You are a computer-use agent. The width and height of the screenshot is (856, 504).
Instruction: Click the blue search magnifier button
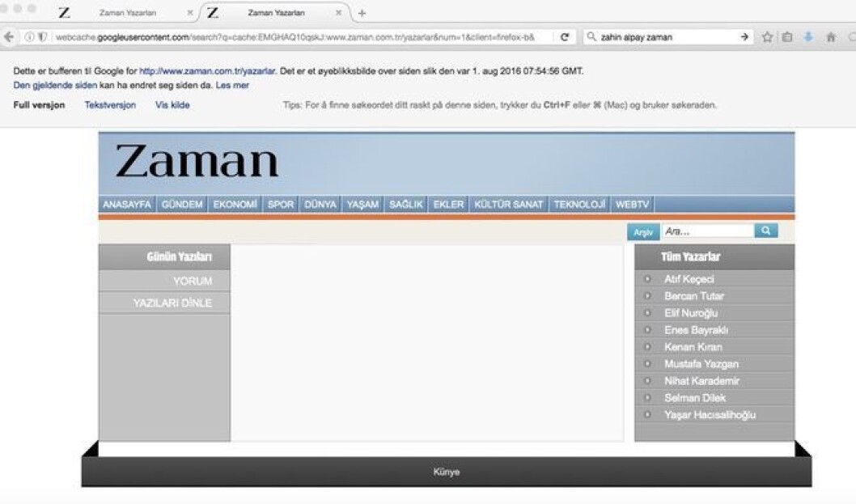click(766, 231)
